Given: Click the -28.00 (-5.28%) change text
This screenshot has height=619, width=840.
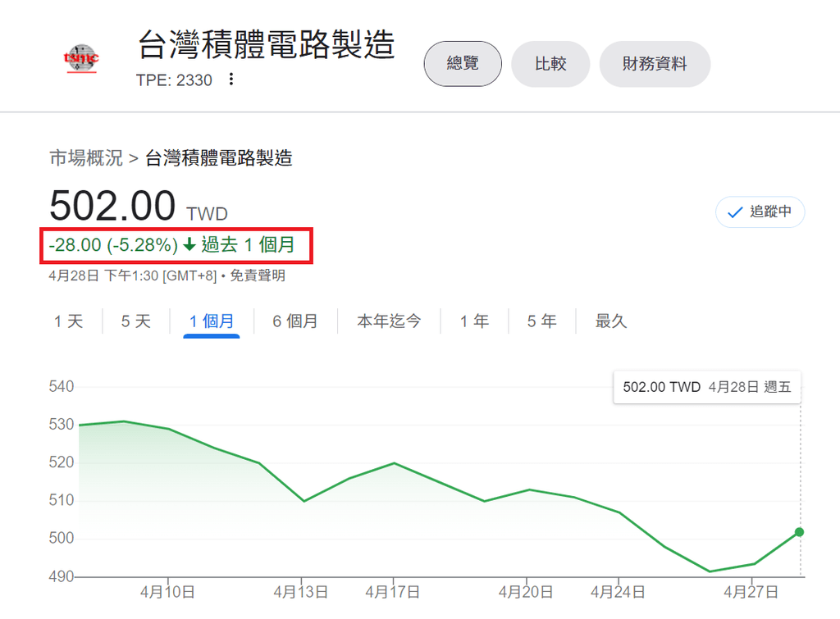Looking at the screenshot, I should click(x=113, y=245).
